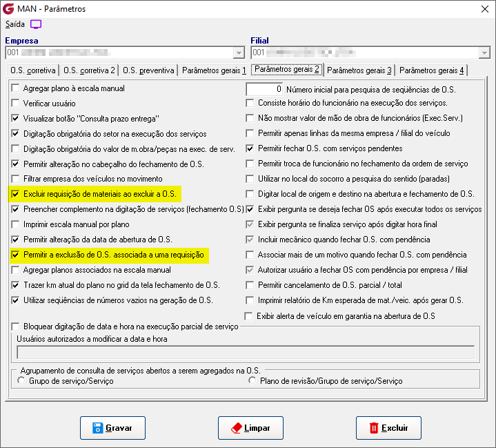Check Digitação obrigatória do valor de m.obra/peças
Screen dimensions: 496x448
(x=15, y=149)
